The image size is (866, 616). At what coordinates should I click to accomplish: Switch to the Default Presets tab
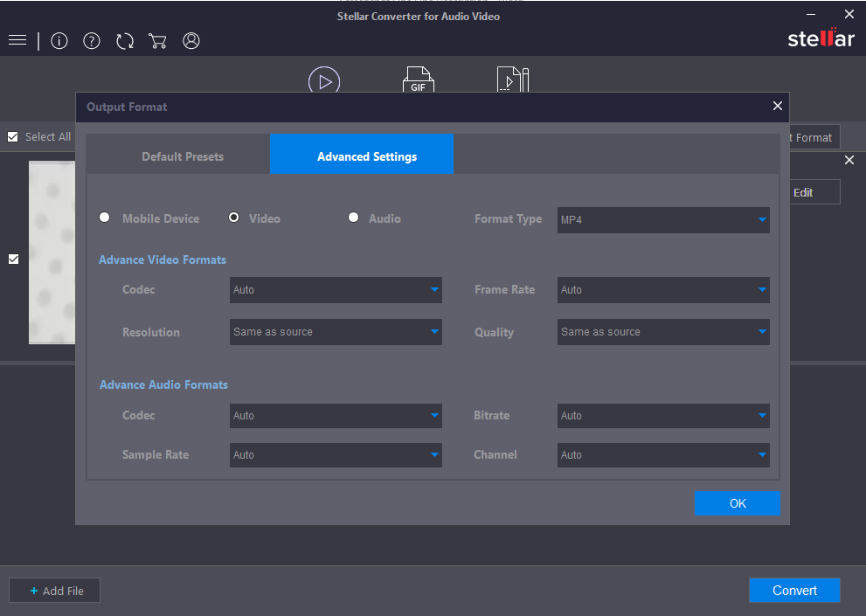(x=183, y=156)
